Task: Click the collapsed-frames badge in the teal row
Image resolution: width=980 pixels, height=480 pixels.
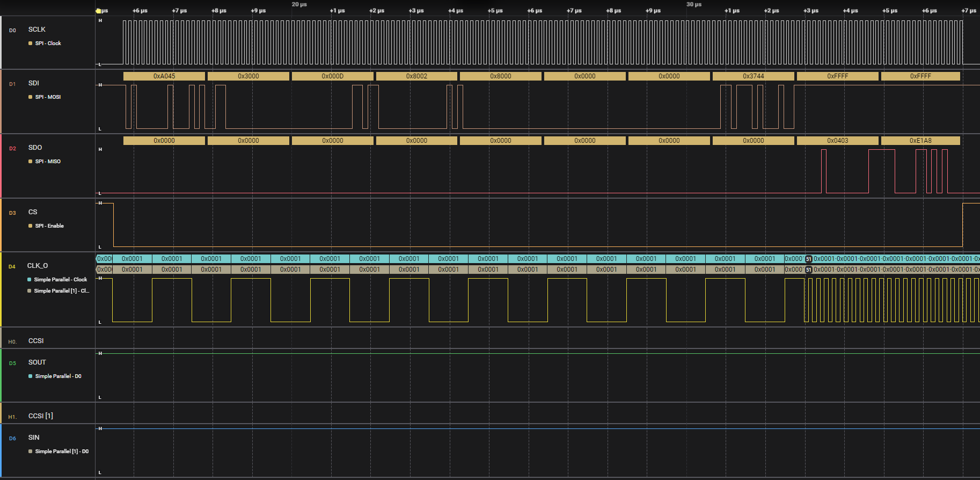Action: pos(808,259)
